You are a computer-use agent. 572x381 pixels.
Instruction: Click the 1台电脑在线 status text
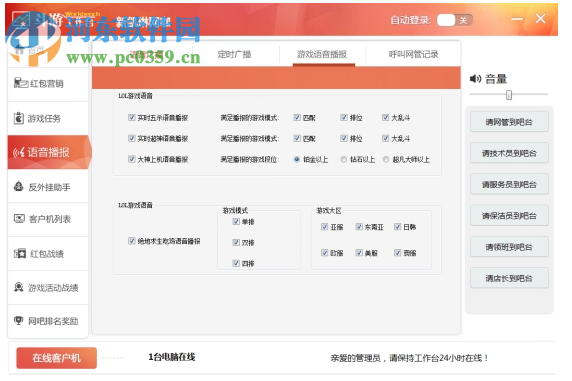click(171, 357)
